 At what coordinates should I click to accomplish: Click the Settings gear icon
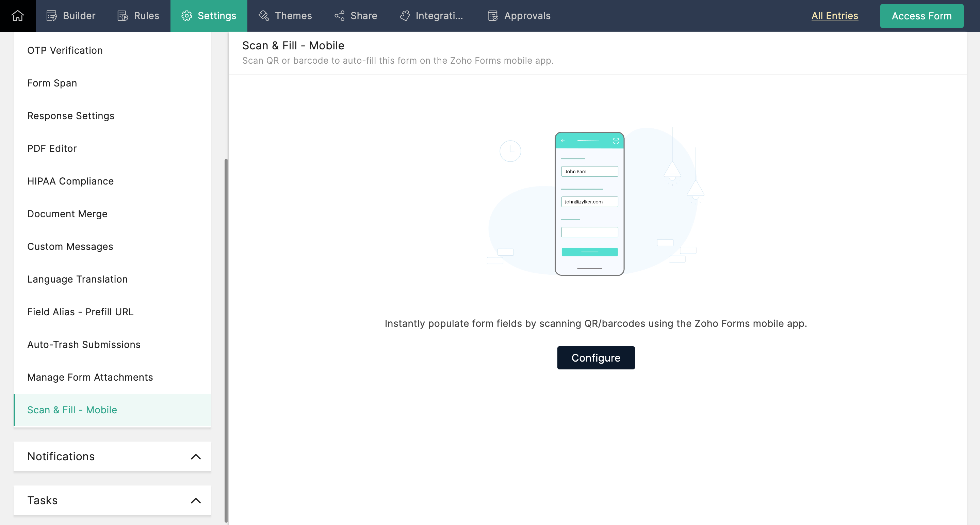coord(186,16)
